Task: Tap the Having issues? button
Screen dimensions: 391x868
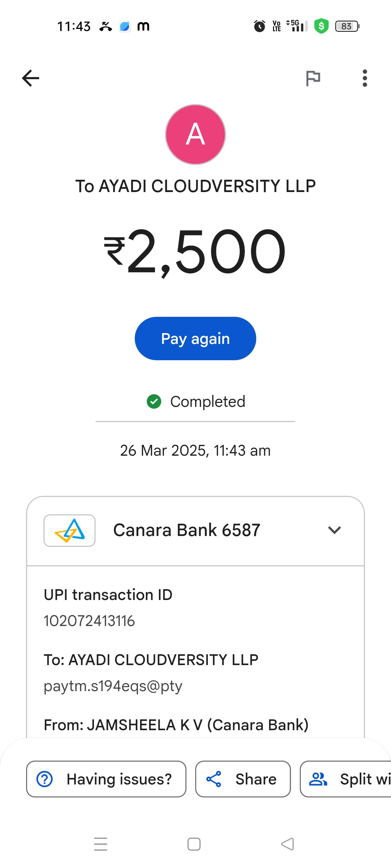Action: click(x=106, y=779)
